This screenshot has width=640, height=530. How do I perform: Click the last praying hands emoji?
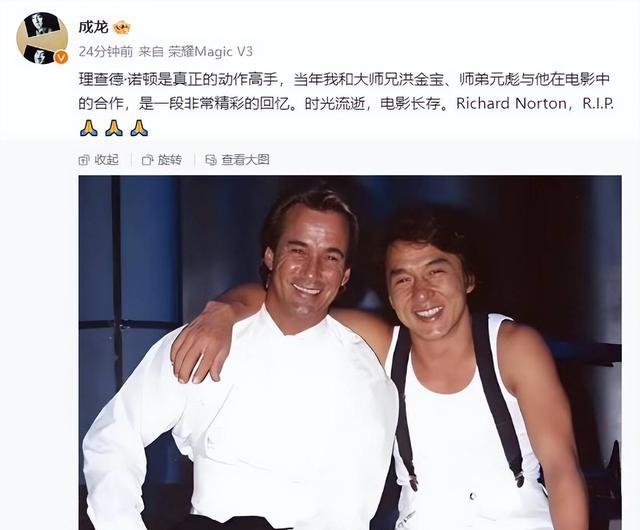pos(139,128)
